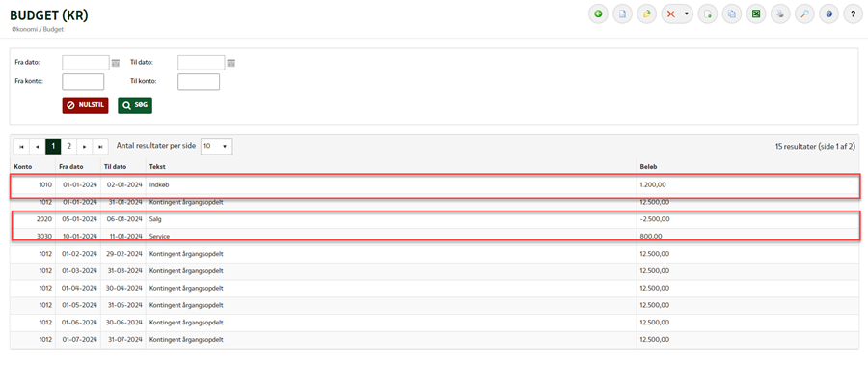The image size is (868, 366).
Task: Open the Fra dato calendar picker
Action: 116,63
